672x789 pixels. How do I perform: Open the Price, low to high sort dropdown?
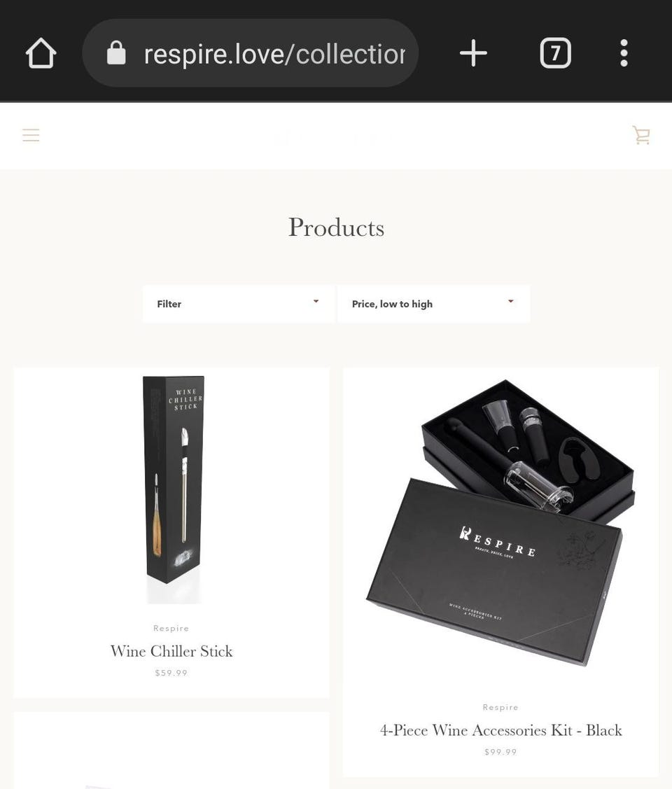click(433, 304)
